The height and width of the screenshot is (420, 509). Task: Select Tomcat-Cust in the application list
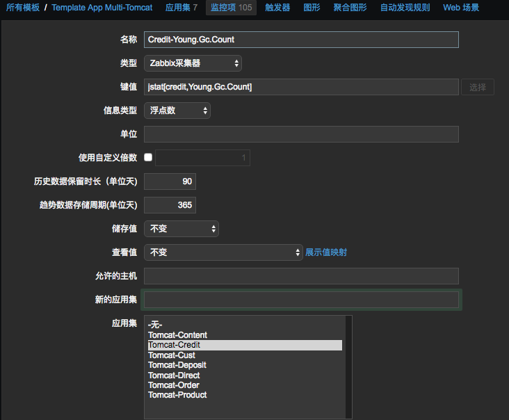click(245, 355)
